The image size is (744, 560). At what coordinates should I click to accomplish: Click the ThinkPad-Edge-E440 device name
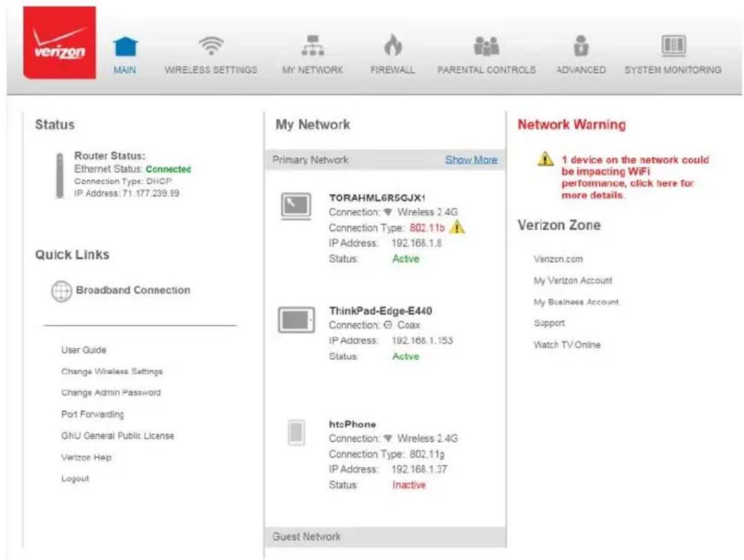click(x=380, y=311)
